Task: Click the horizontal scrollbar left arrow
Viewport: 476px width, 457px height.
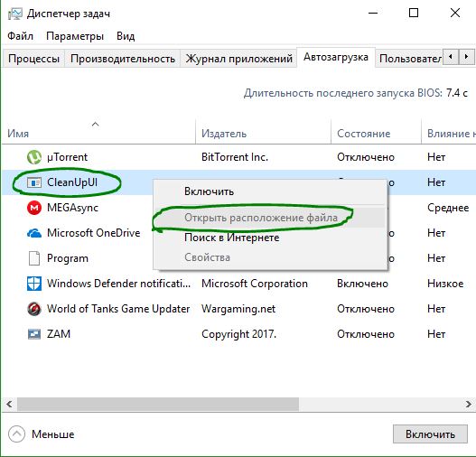Action: (x=9, y=405)
